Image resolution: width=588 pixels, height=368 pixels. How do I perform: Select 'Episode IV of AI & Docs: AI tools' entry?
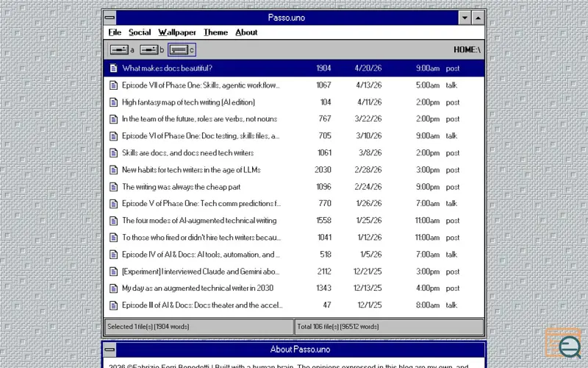coord(201,255)
